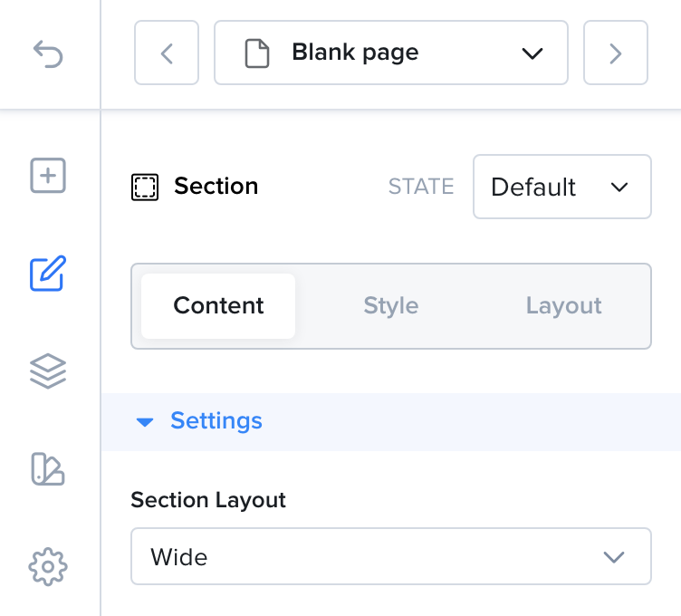
Task: Click the Blank page chevron arrow
Action: coord(532,53)
